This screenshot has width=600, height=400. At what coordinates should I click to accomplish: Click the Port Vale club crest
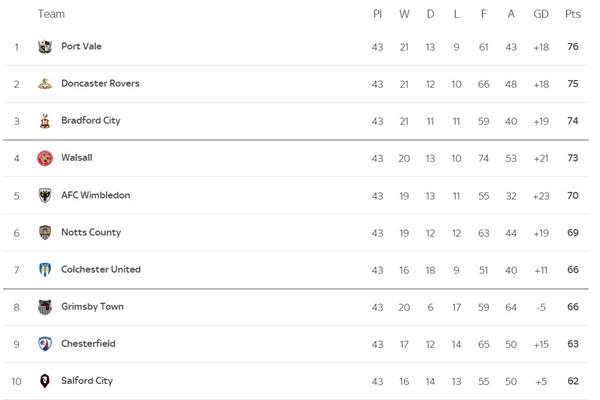point(45,47)
